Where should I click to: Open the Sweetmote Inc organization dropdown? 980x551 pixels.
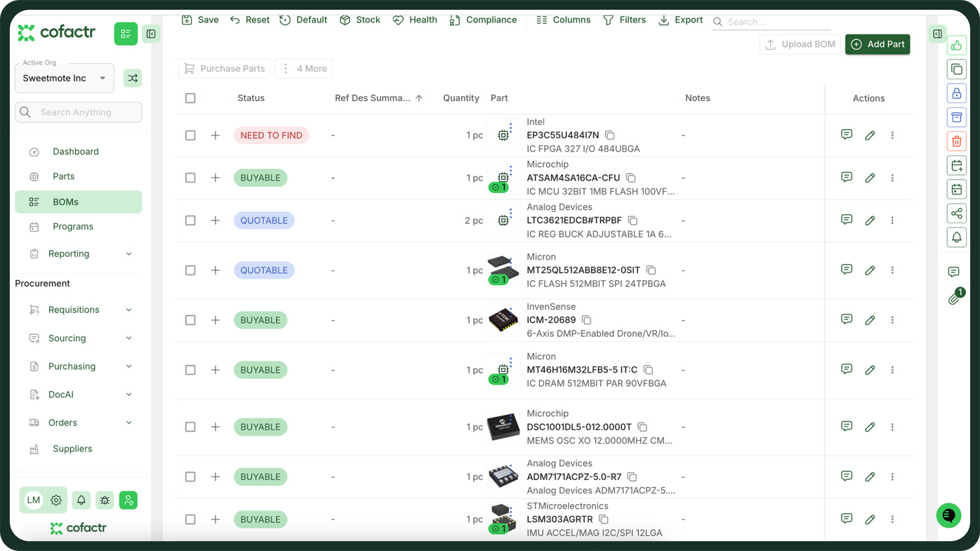click(65, 78)
